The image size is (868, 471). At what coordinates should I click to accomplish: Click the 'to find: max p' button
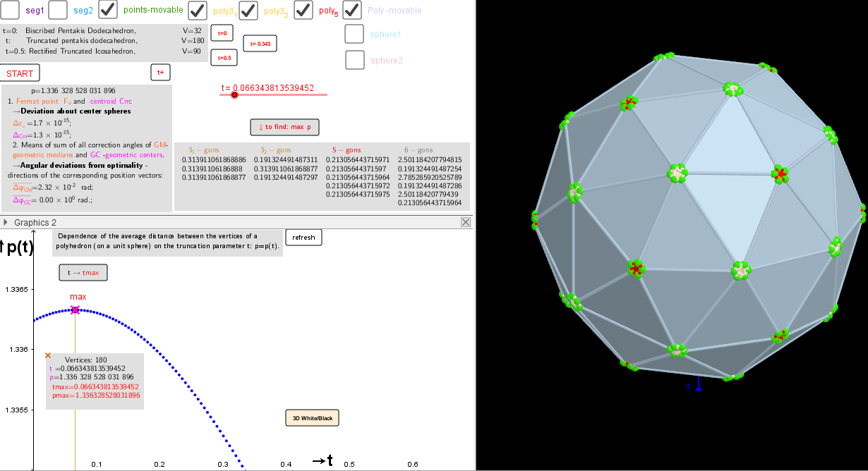click(284, 127)
